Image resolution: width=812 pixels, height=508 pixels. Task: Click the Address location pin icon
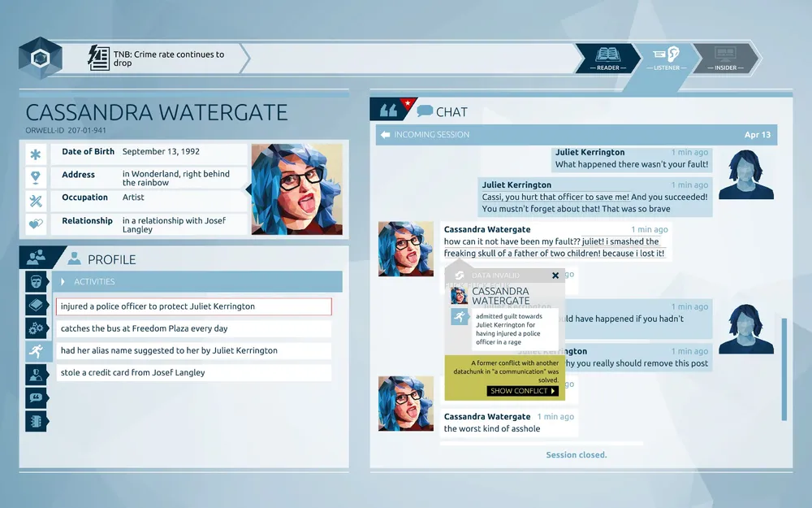coord(36,177)
